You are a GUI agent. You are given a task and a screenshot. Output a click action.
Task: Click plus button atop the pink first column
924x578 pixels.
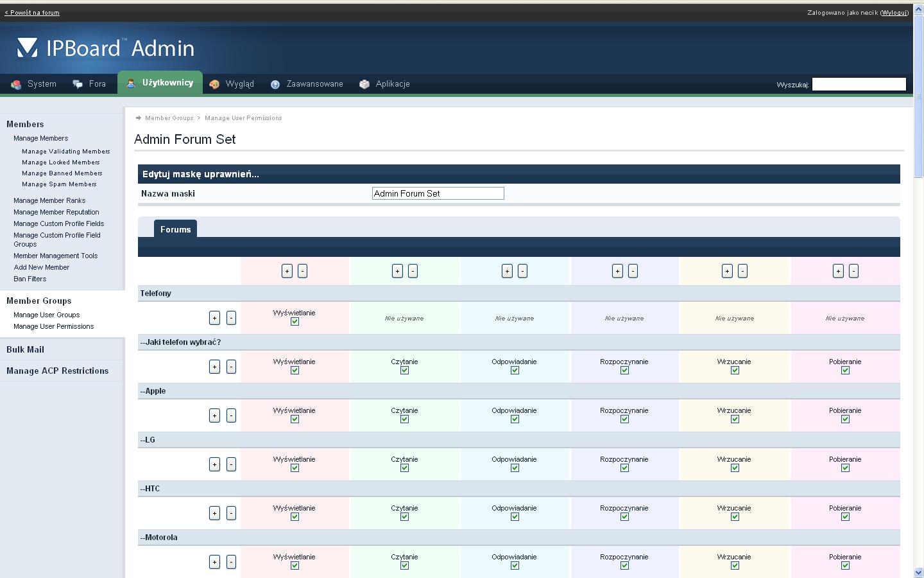pyautogui.click(x=287, y=271)
